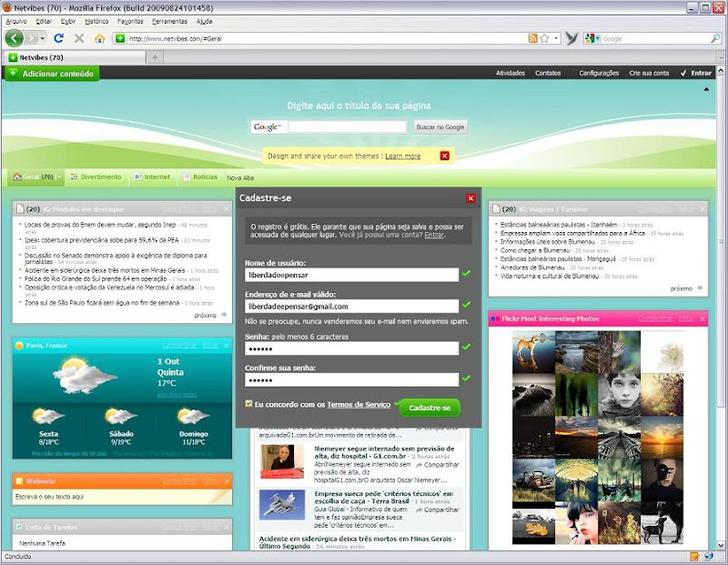Screen dimensions: 728x565
Task: Close the Paris, France weather widget
Action: coord(227,346)
